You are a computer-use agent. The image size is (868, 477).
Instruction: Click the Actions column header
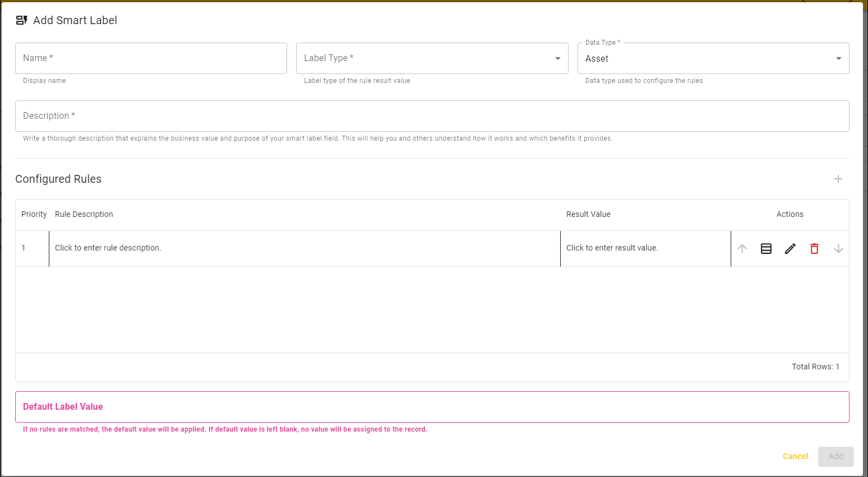[x=789, y=214]
